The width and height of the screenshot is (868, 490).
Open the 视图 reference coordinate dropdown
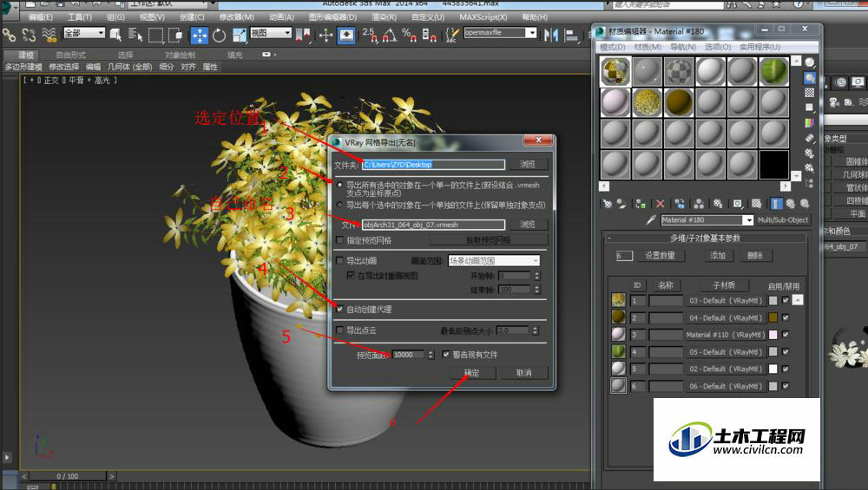[271, 33]
